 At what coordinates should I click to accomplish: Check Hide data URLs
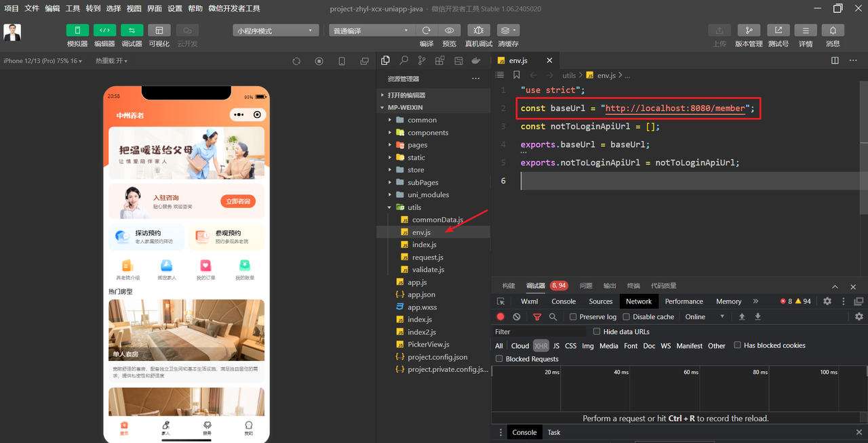[597, 332]
